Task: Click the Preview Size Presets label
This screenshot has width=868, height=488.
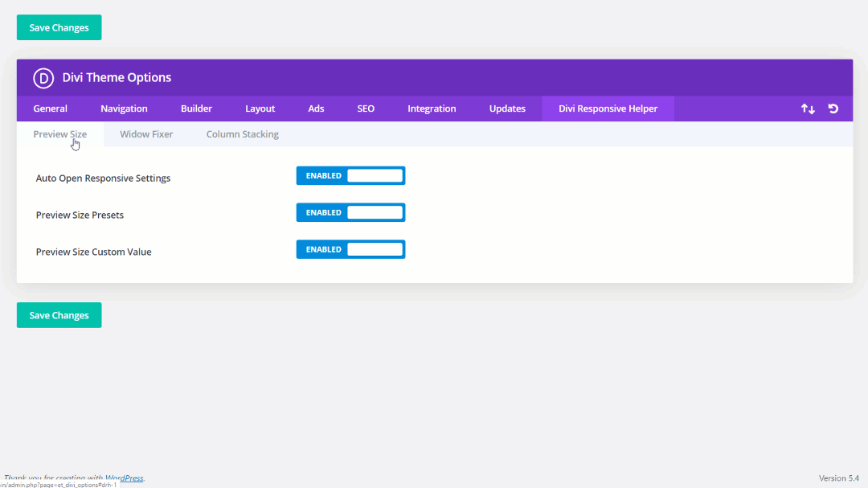Action: (x=80, y=215)
